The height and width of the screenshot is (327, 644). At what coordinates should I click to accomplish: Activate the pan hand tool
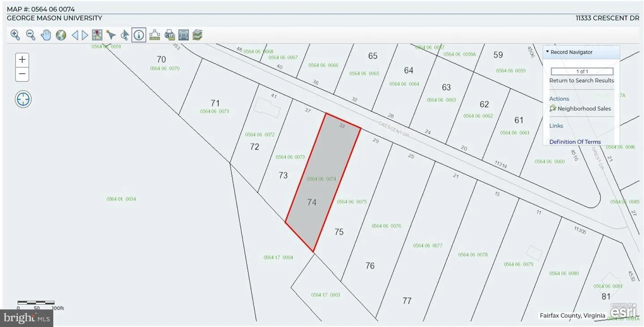[46, 35]
